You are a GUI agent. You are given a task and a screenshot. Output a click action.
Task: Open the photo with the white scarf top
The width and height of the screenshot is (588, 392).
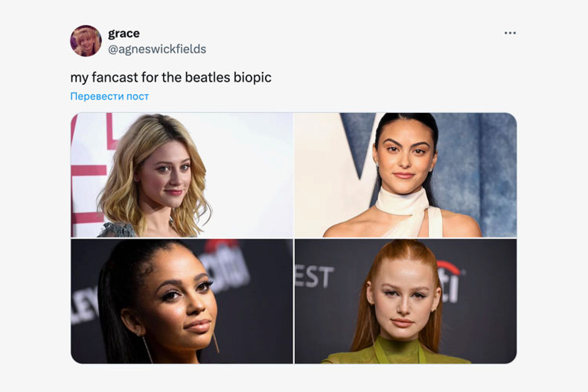(405, 175)
